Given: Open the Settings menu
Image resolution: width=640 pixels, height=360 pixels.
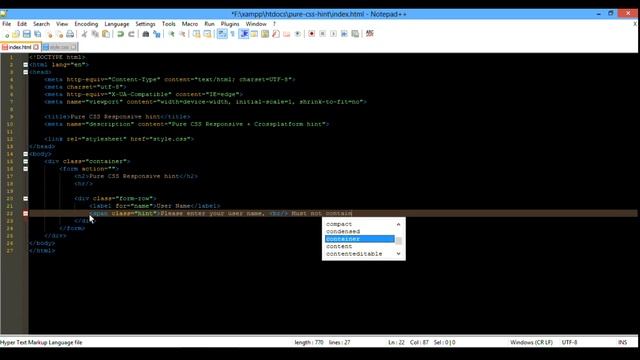Looking at the screenshot, I should 145,24.
